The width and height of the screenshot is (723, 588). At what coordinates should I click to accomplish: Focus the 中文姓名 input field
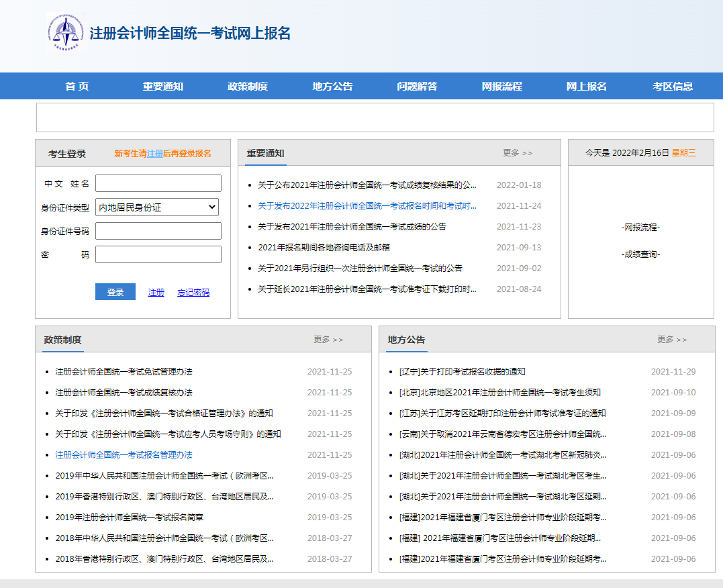pos(158,183)
